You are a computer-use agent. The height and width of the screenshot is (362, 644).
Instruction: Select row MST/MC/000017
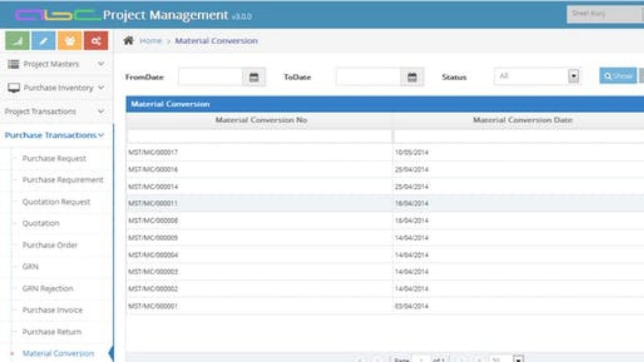[x=385, y=152]
